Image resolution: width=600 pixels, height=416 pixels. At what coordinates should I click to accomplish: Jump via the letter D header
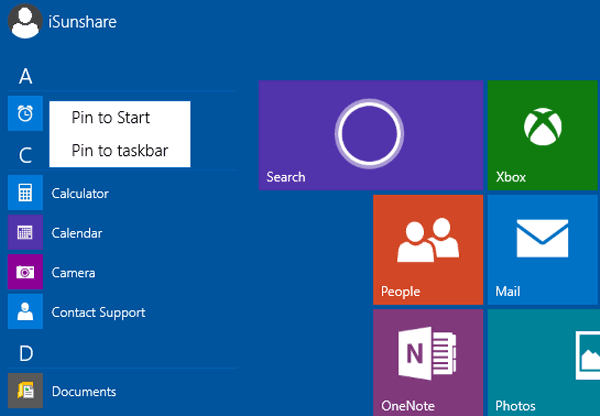pos(26,353)
